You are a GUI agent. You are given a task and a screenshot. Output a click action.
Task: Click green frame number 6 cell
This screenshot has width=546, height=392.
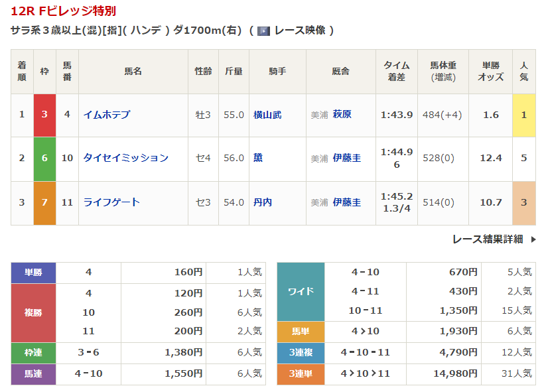tap(44, 159)
